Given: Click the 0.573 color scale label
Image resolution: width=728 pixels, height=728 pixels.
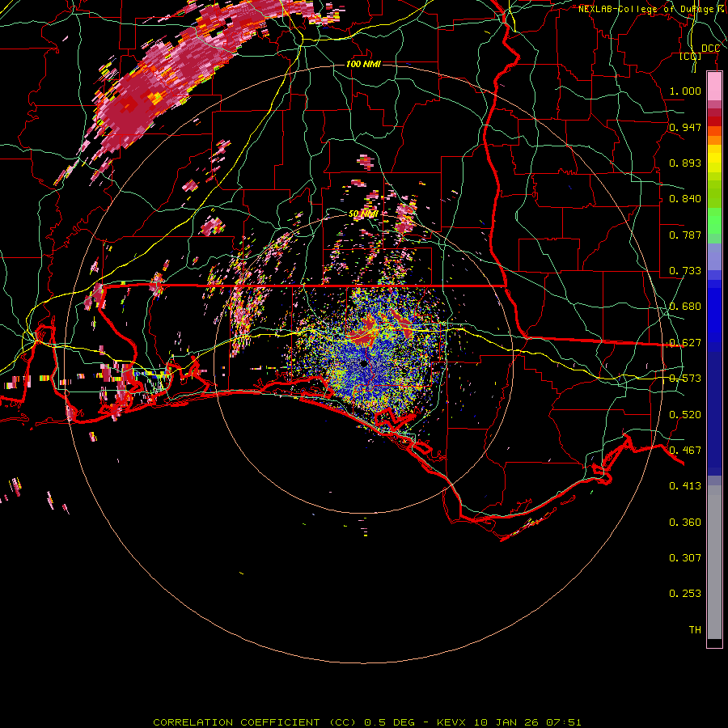Looking at the screenshot, I should pyautogui.click(x=685, y=379).
